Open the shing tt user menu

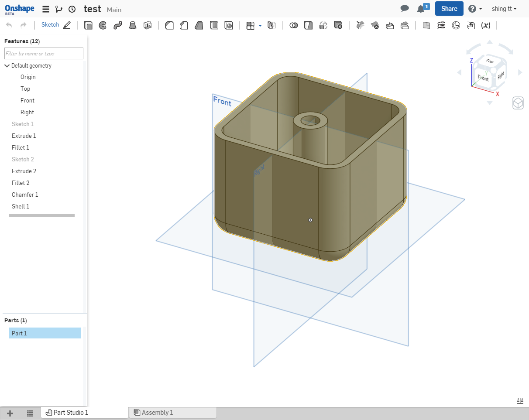(504, 9)
